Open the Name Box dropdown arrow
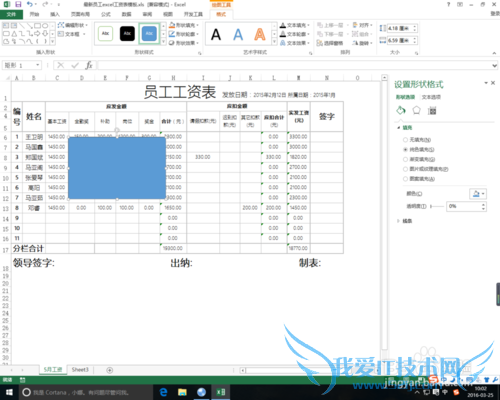The image size is (500, 400). click(x=38, y=65)
